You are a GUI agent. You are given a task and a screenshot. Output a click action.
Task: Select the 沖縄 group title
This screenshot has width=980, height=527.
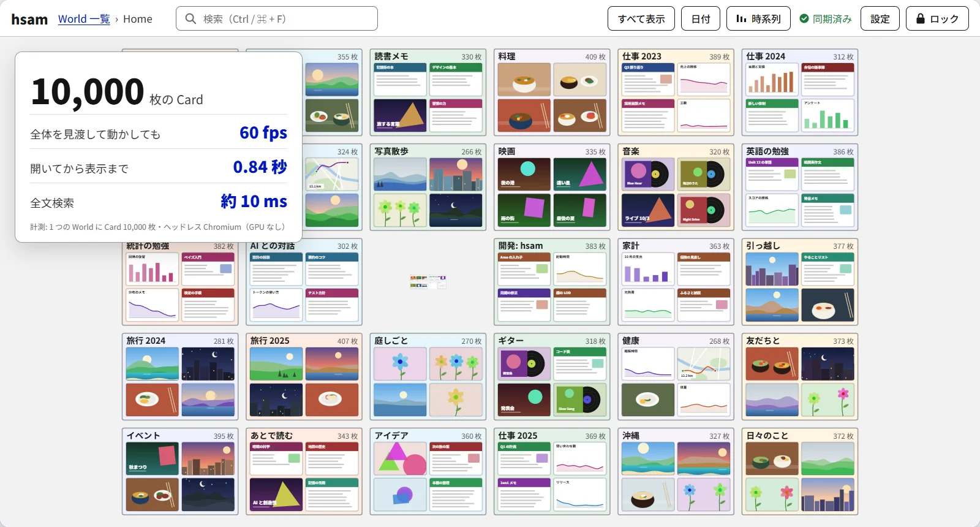[x=631, y=436]
